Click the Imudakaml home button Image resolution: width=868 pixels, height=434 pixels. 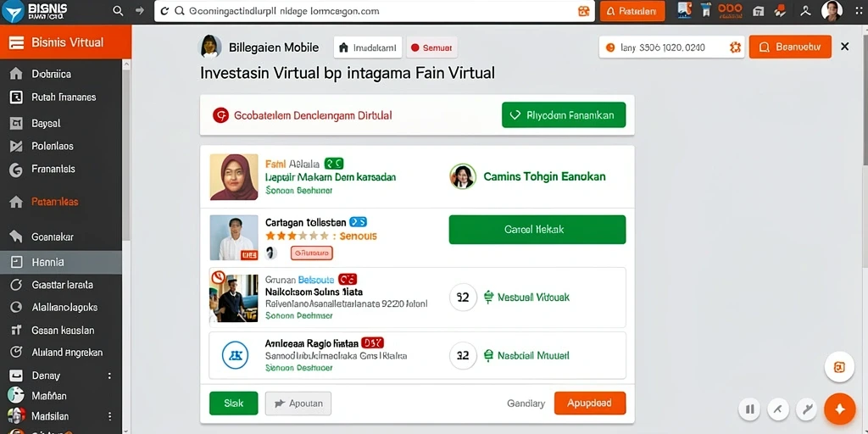pos(368,47)
